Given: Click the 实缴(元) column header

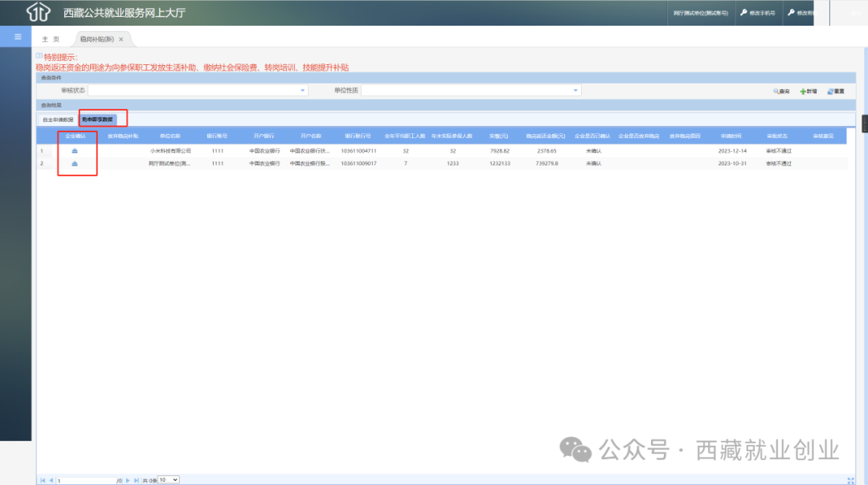Looking at the screenshot, I should 499,136.
